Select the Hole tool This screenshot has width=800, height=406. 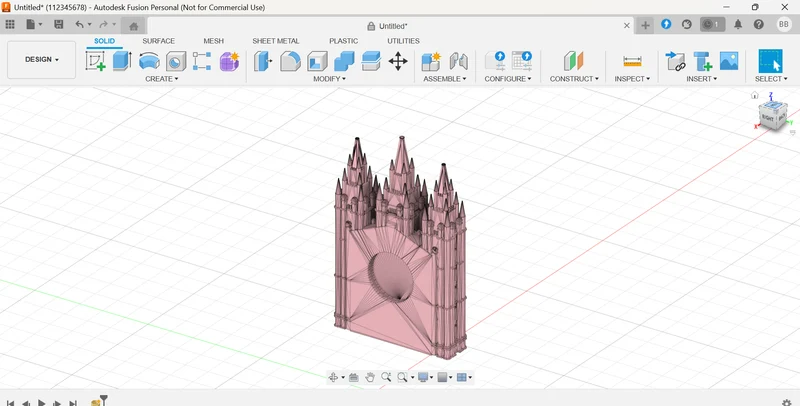(176, 61)
